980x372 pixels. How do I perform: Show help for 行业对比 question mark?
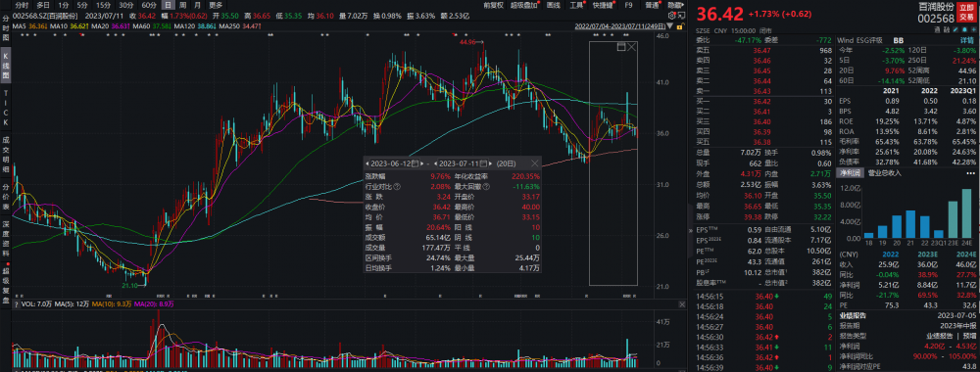397,187
